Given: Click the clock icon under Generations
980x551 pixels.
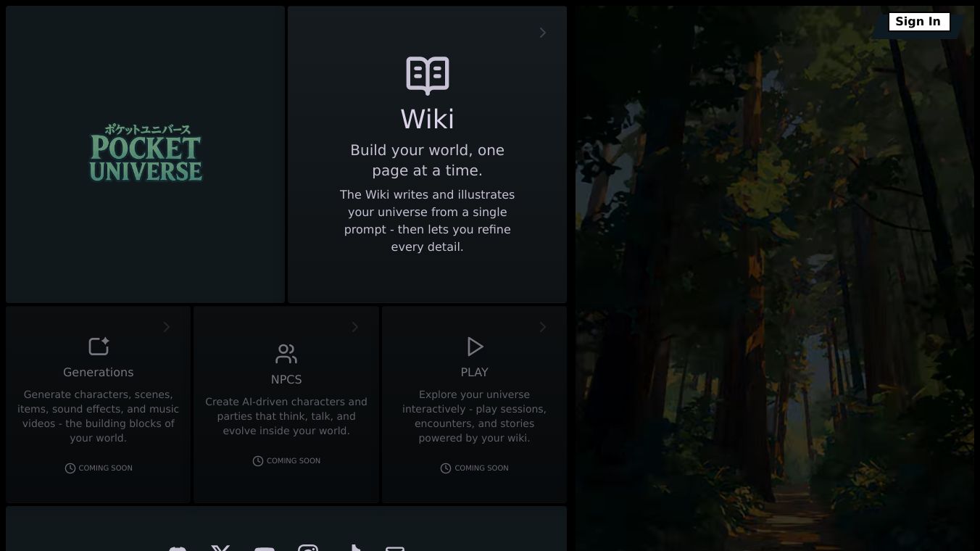Looking at the screenshot, I should tap(70, 468).
